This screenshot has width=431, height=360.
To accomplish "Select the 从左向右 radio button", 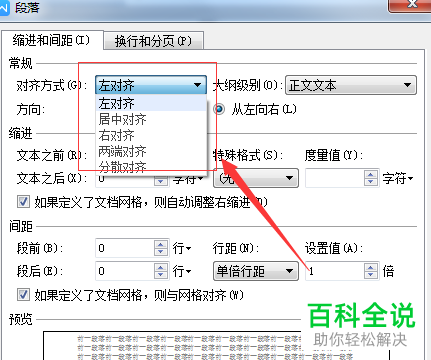I will tap(219, 109).
